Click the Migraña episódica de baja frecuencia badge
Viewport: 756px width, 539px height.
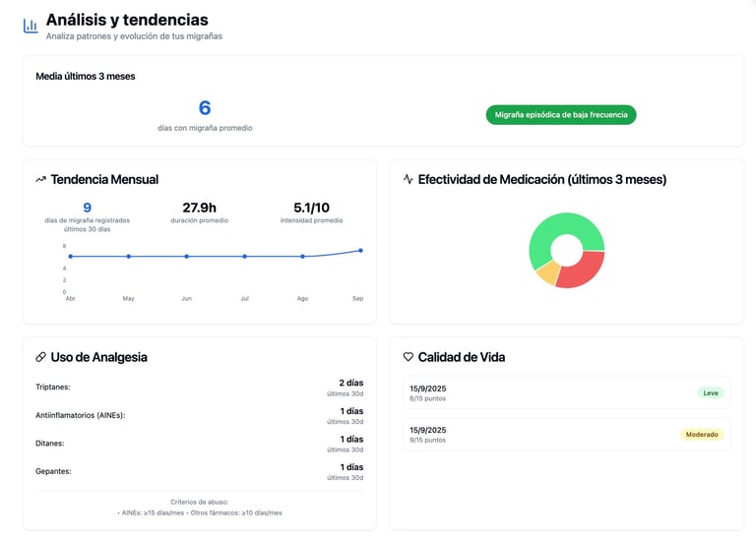click(561, 115)
